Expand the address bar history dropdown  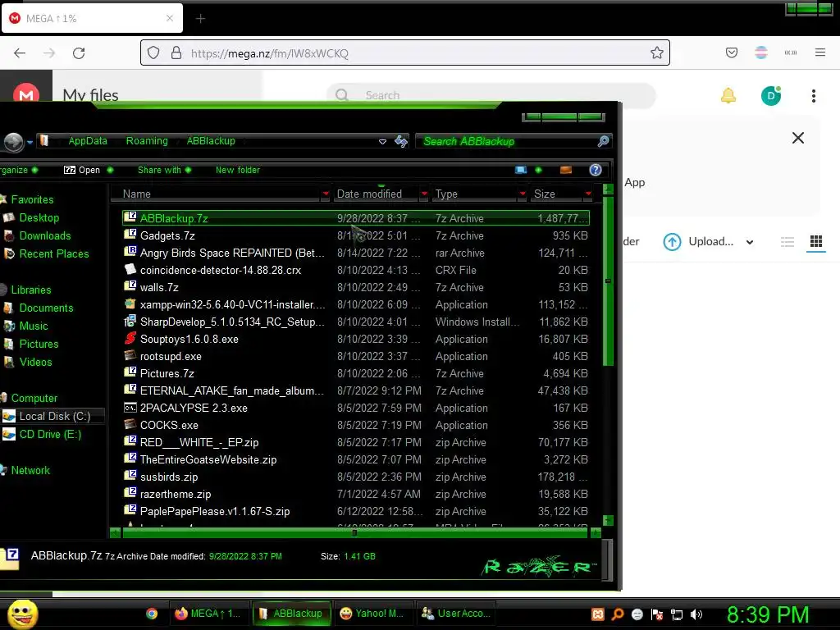pos(382,141)
